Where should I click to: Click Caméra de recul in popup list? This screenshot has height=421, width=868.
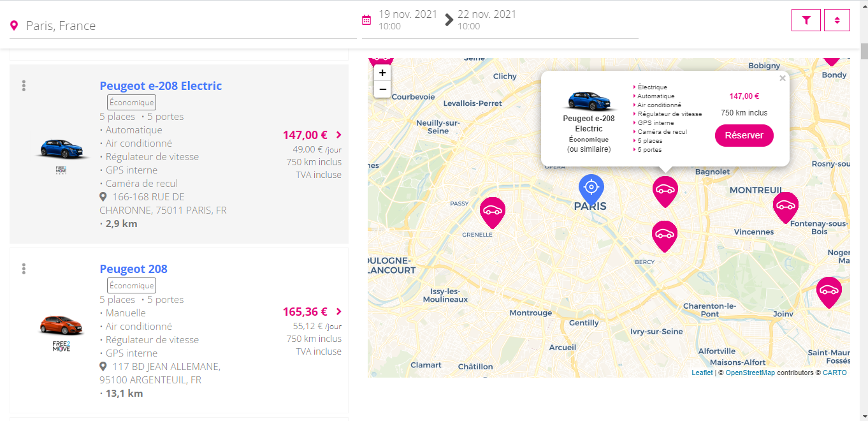click(663, 132)
